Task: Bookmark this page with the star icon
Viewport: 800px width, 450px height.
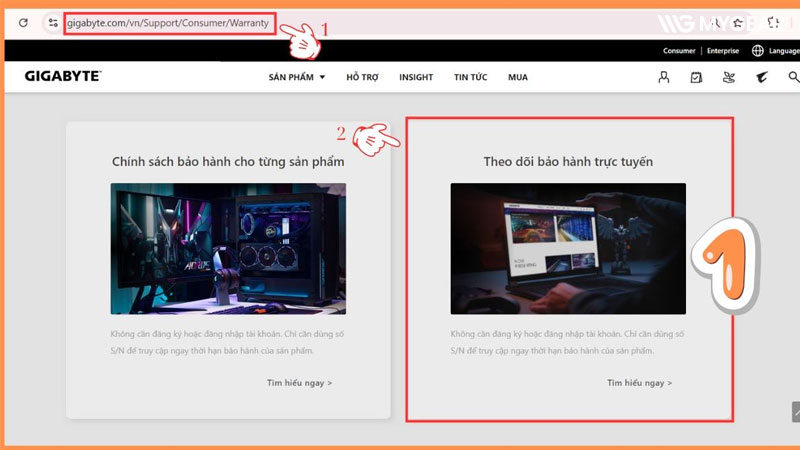Action: coord(738,23)
